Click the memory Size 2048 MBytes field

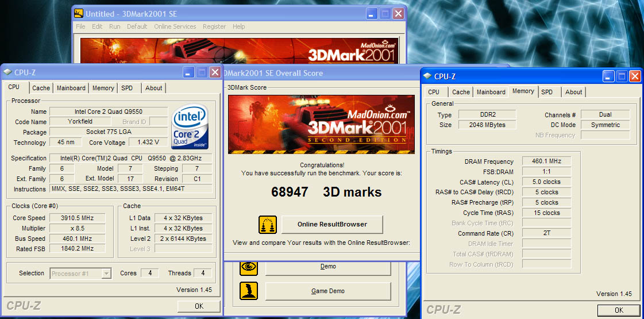(487, 125)
